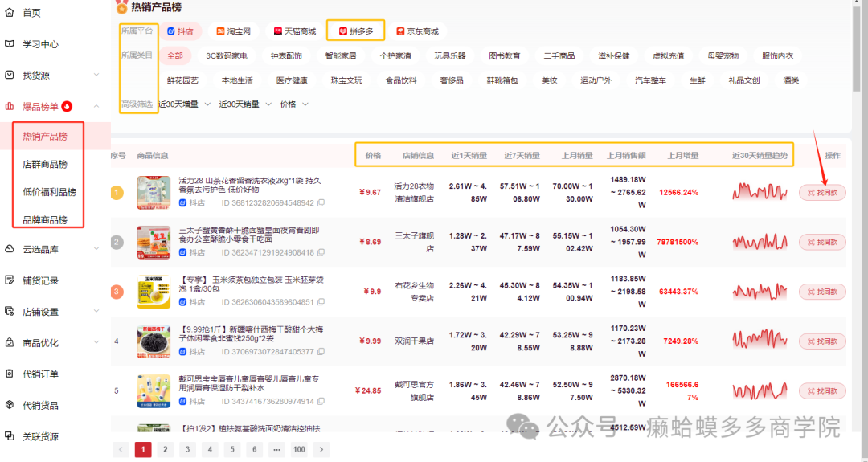Image resolution: width=868 pixels, height=462 pixels.
Task: Open the 价格 filter dropdown
Action: (294, 104)
